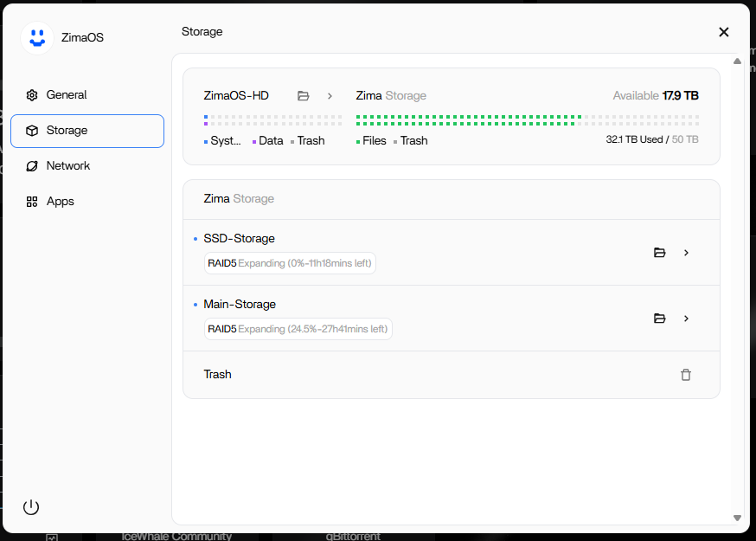Click the Network planet icon
The image size is (756, 541).
(32, 166)
